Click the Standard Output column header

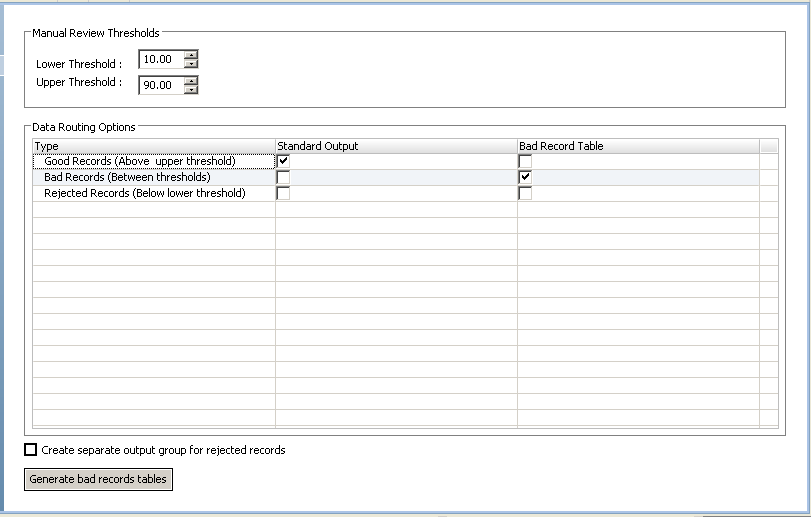[395, 146]
